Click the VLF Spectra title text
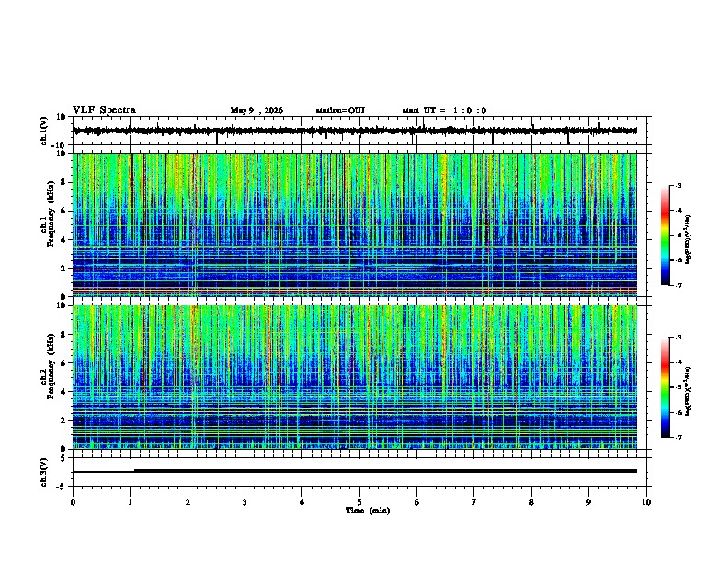 [104, 110]
